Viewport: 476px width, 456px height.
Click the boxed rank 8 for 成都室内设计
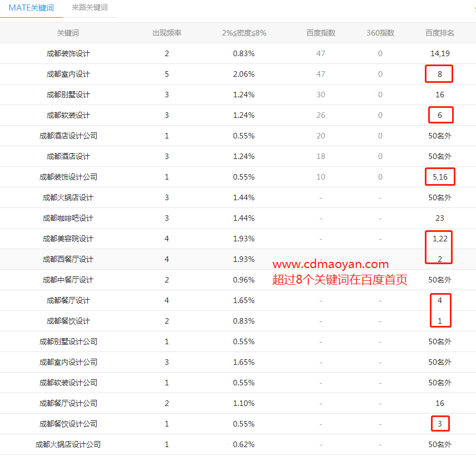coord(439,74)
